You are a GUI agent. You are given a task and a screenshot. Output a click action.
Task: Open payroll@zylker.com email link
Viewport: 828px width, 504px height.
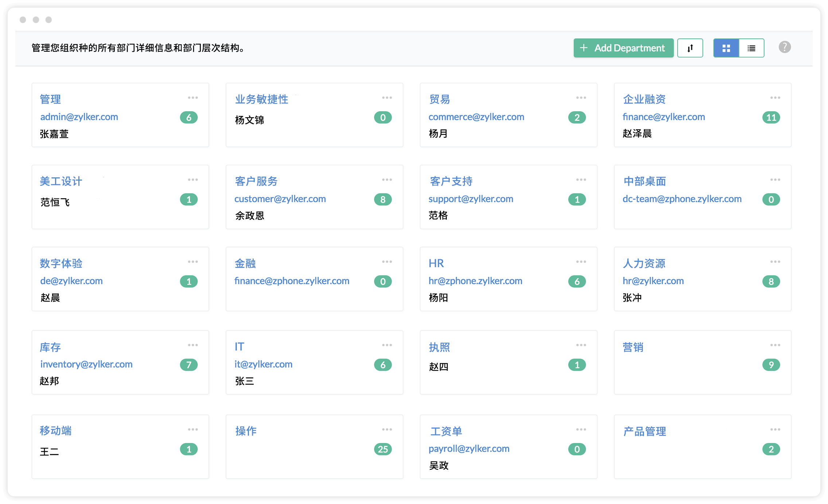(x=469, y=449)
